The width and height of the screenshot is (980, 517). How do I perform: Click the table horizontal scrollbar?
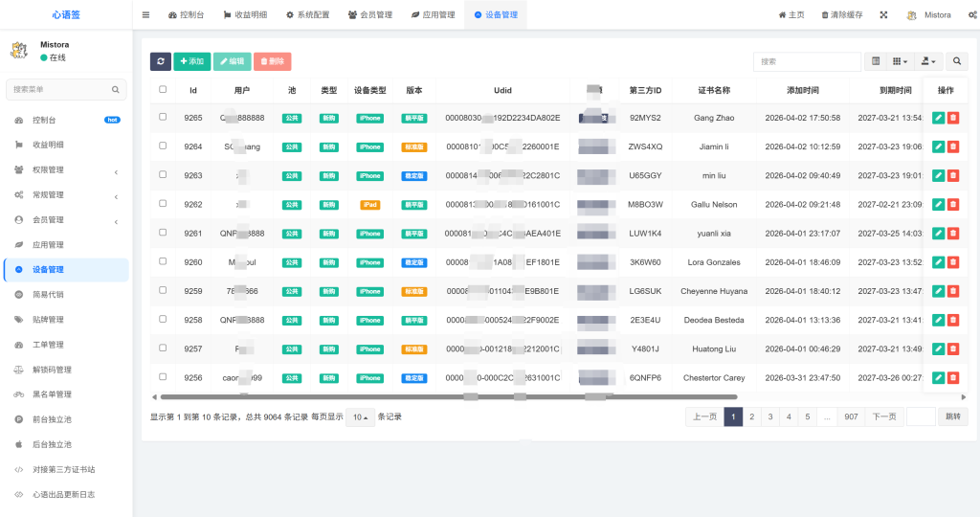point(449,397)
